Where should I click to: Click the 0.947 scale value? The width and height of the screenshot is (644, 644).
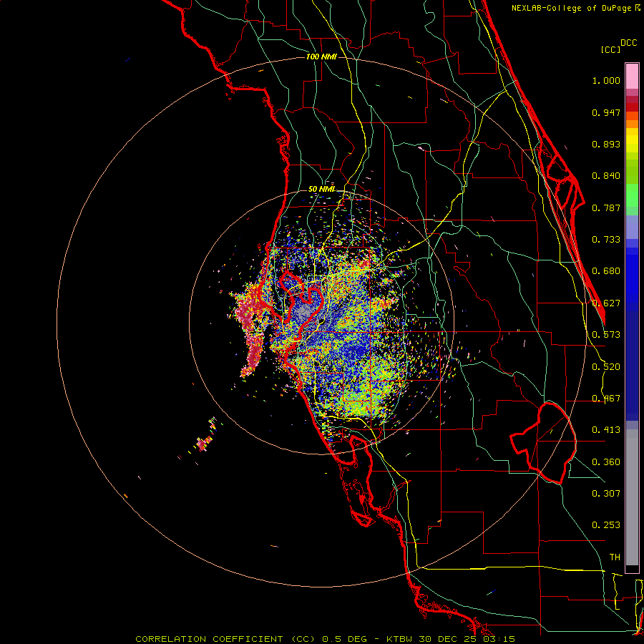606,112
